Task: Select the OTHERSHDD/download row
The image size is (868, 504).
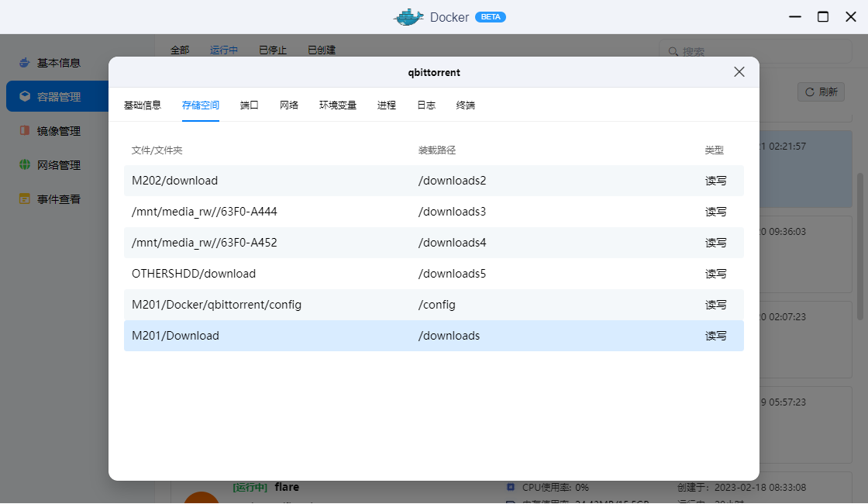Action: (434, 274)
